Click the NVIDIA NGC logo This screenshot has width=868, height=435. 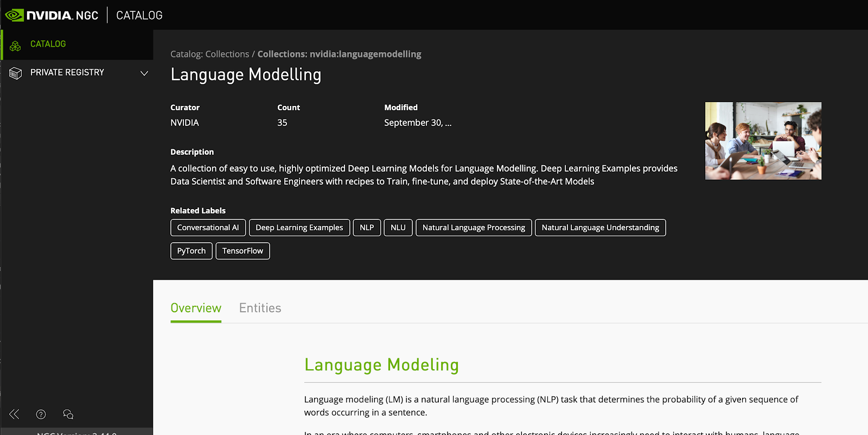52,15
